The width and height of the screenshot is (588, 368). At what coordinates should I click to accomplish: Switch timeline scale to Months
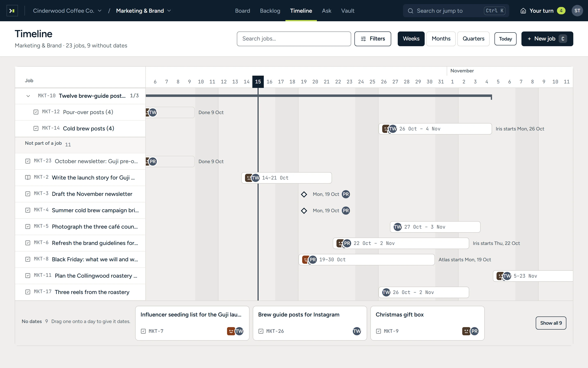[441, 39]
